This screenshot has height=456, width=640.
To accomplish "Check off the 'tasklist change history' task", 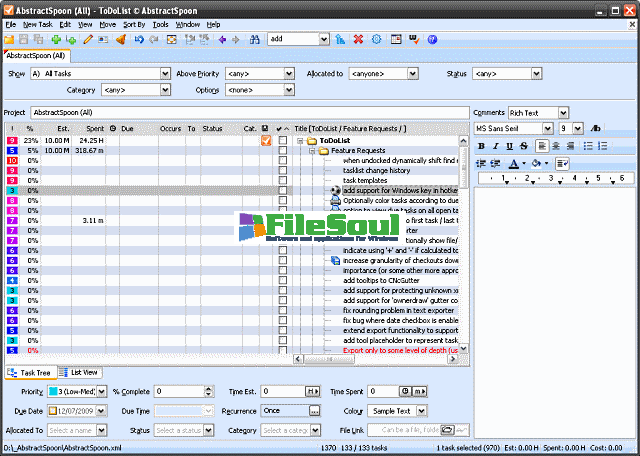I will pos(282,170).
